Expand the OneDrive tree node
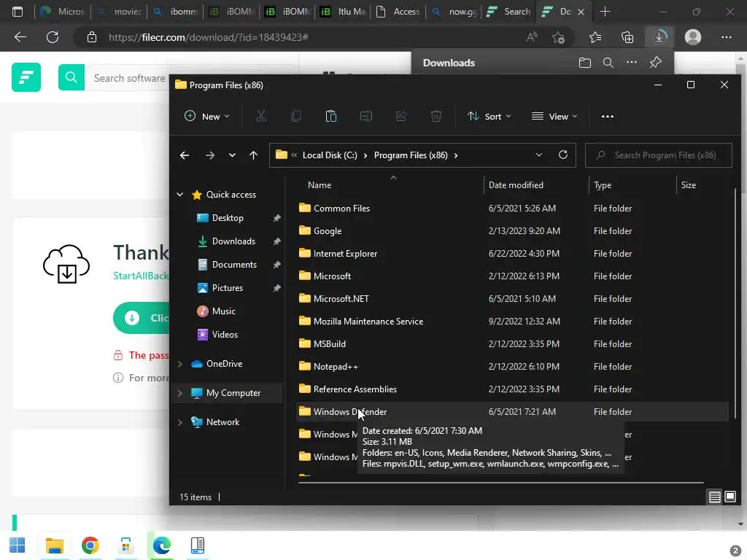747x560 pixels. pos(180,364)
